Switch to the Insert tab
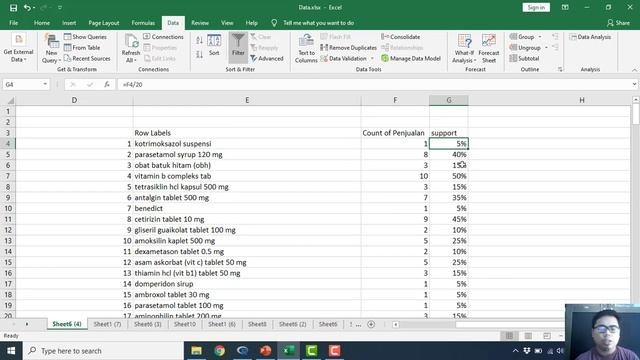 tap(69, 23)
